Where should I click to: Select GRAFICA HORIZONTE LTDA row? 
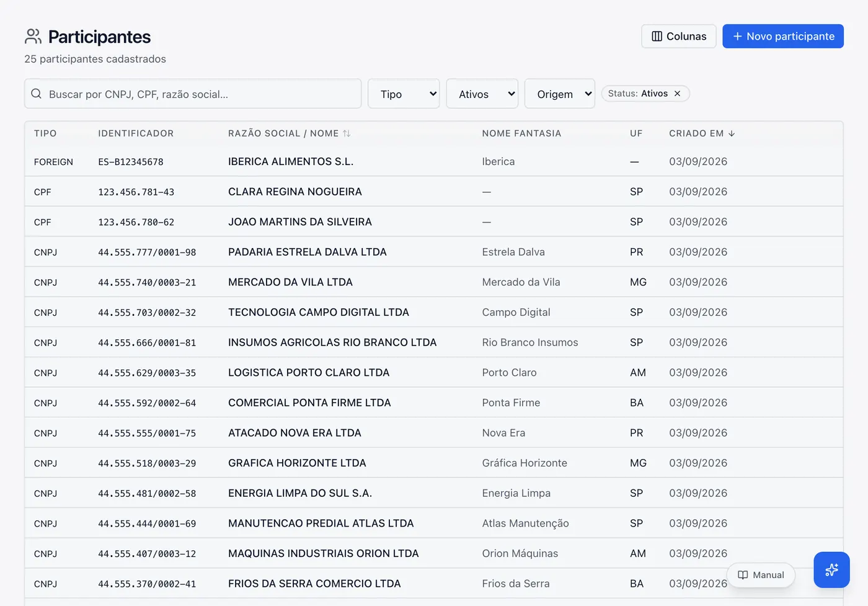(434, 463)
